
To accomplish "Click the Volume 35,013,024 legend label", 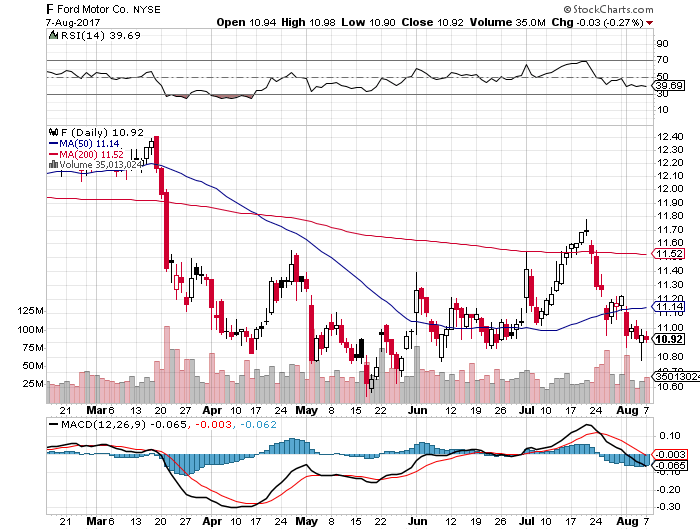I will 101,165.
